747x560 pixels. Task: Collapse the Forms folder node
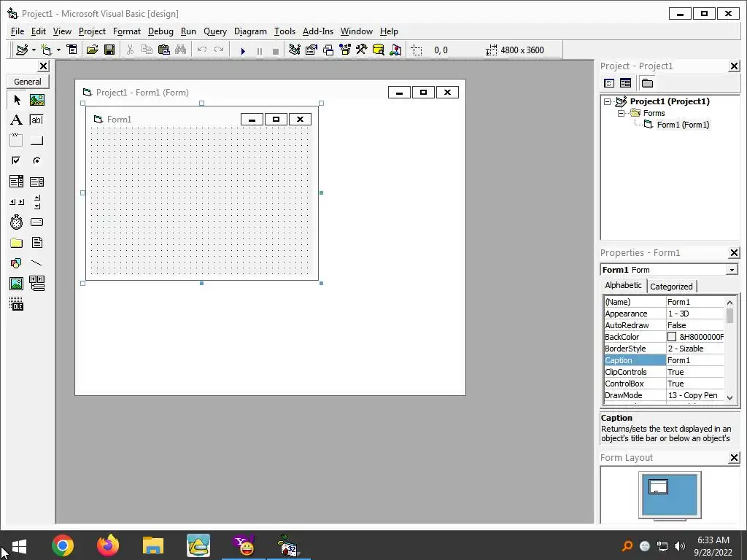tap(621, 113)
